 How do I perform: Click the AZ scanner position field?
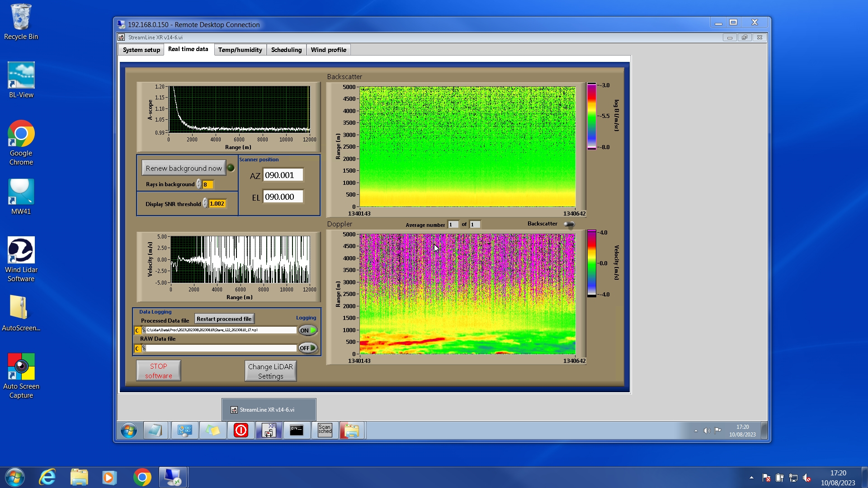(283, 175)
